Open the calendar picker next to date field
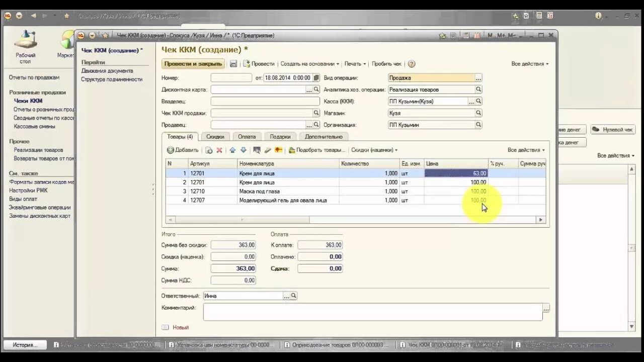The image size is (644, 362). pyautogui.click(x=316, y=78)
